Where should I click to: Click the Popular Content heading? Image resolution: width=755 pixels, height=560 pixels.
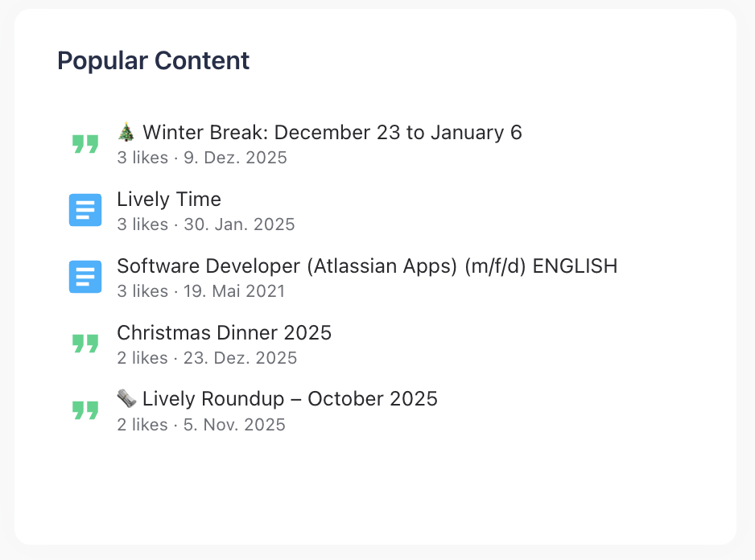tap(153, 60)
